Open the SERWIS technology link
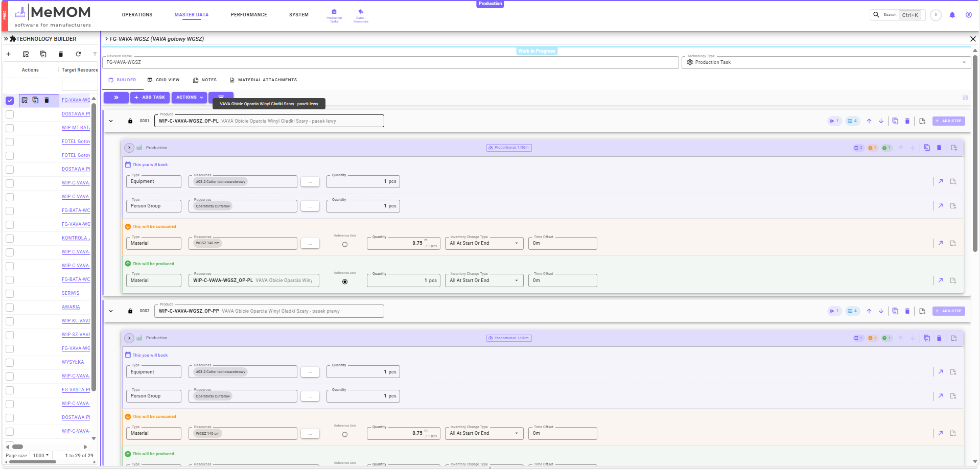The image size is (980, 470). point(71,294)
